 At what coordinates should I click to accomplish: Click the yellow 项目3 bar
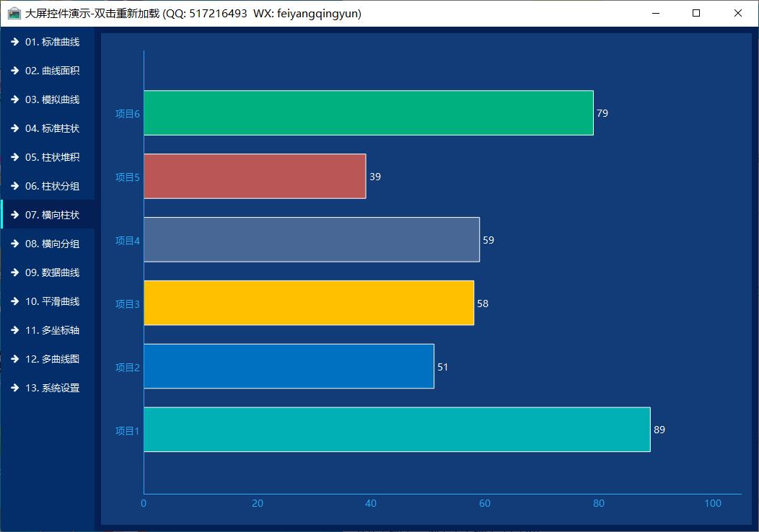coord(309,303)
